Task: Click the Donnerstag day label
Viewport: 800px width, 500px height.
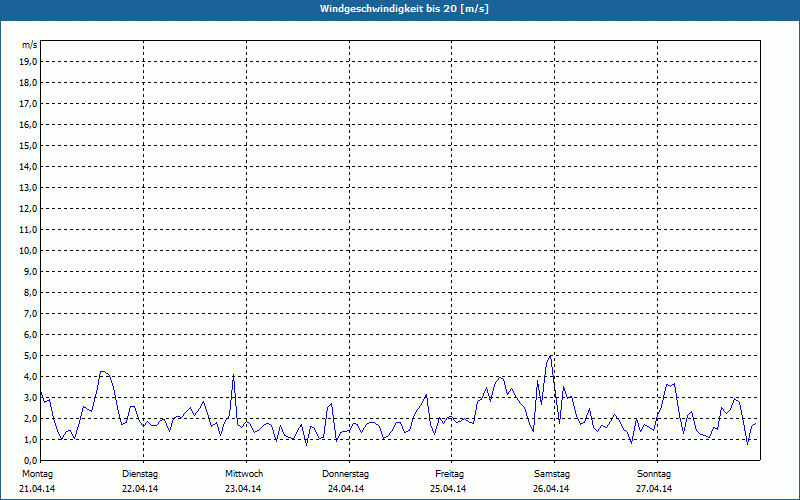Action: (x=346, y=473)
